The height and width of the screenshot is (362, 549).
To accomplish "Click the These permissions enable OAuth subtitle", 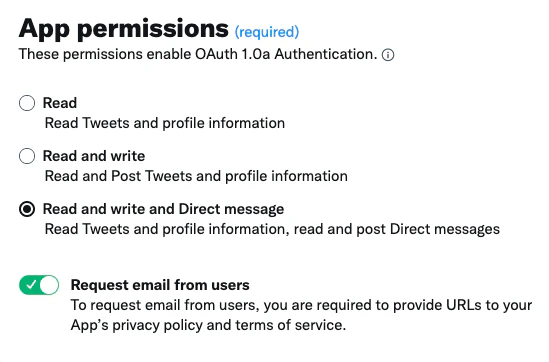I will [x=198, y=54].
